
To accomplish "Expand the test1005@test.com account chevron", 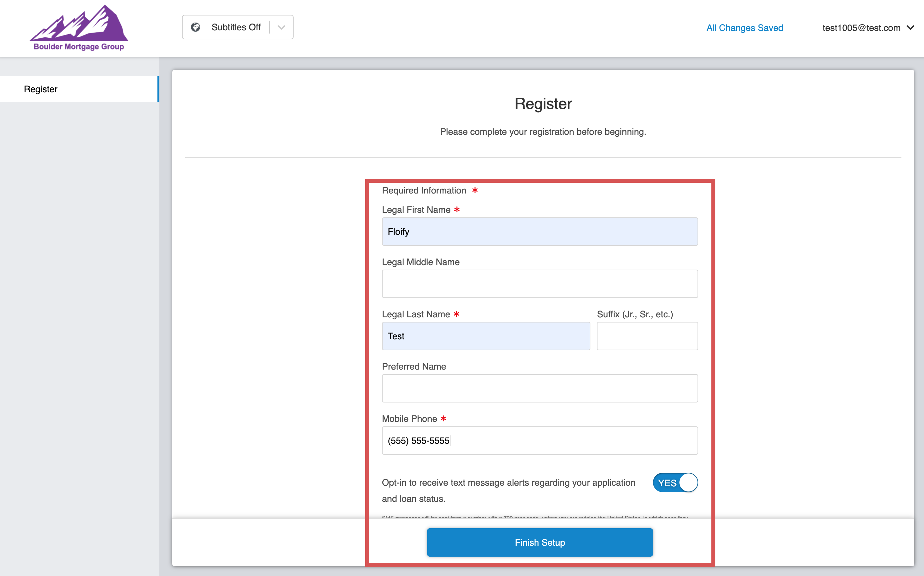I will click(910, 28).
